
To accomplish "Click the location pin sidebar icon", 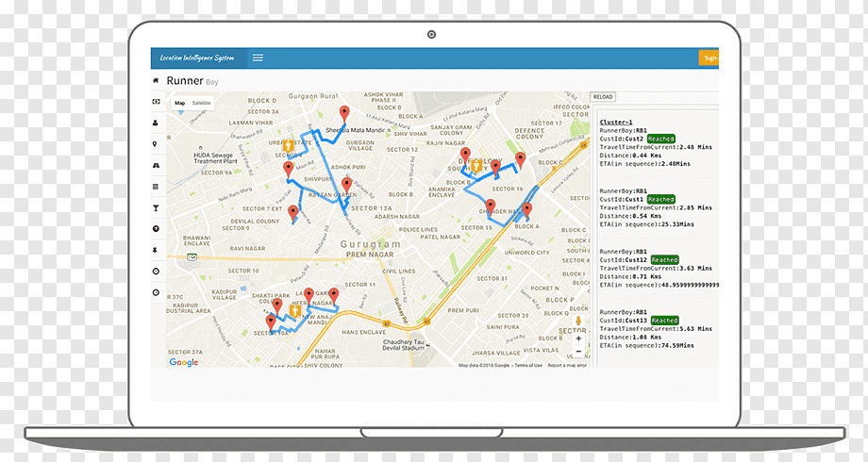I will [x=155, y=144].
